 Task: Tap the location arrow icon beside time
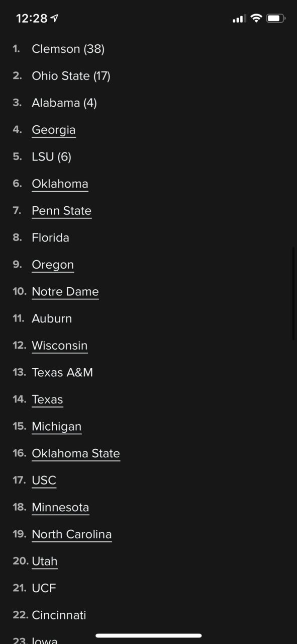click(54, 19)
